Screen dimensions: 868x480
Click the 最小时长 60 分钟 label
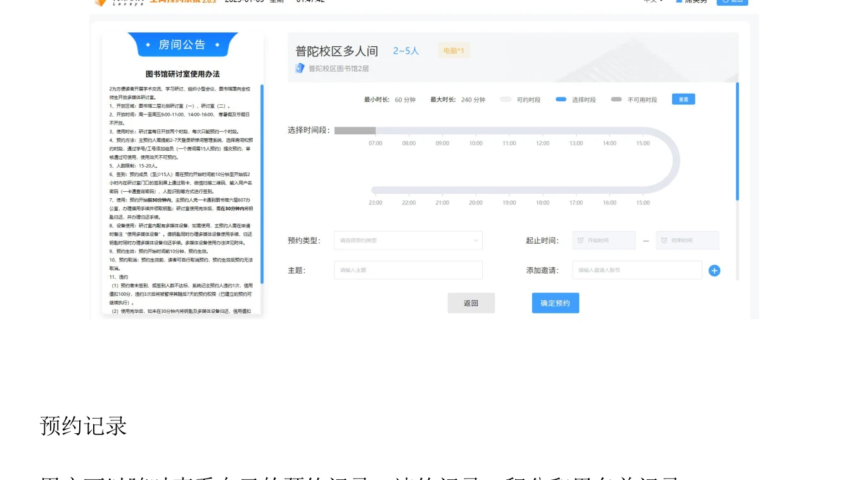coord(390,99)
